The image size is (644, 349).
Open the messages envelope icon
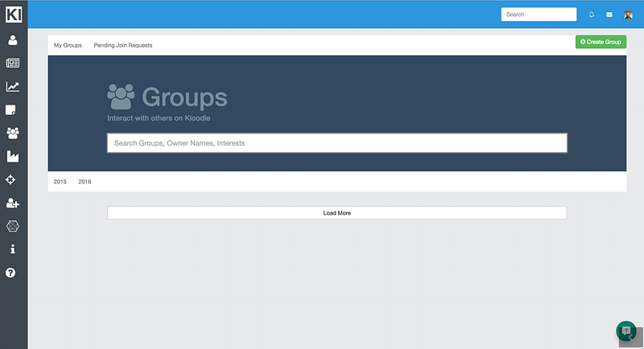(609, 14)
